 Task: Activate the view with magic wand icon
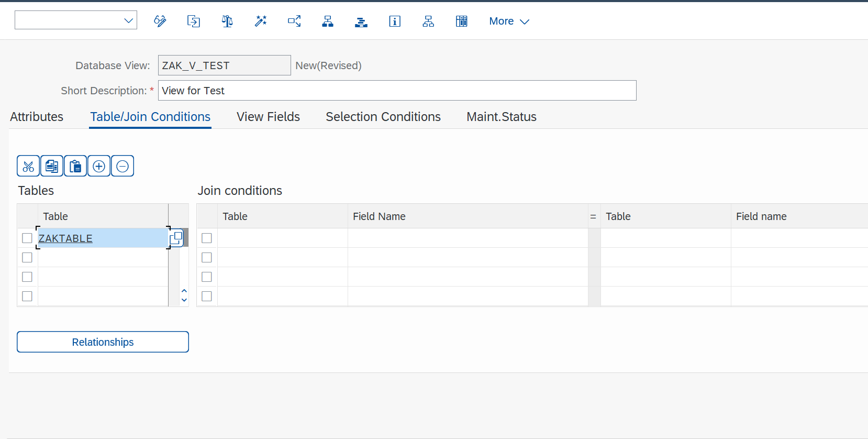click(x=260, y=21)
